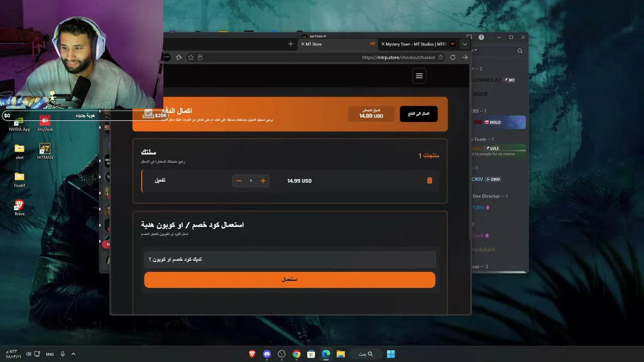644x362 pixels.
Task: Open File Explorer from the taskbar
Action: click(x=341, y=354)
